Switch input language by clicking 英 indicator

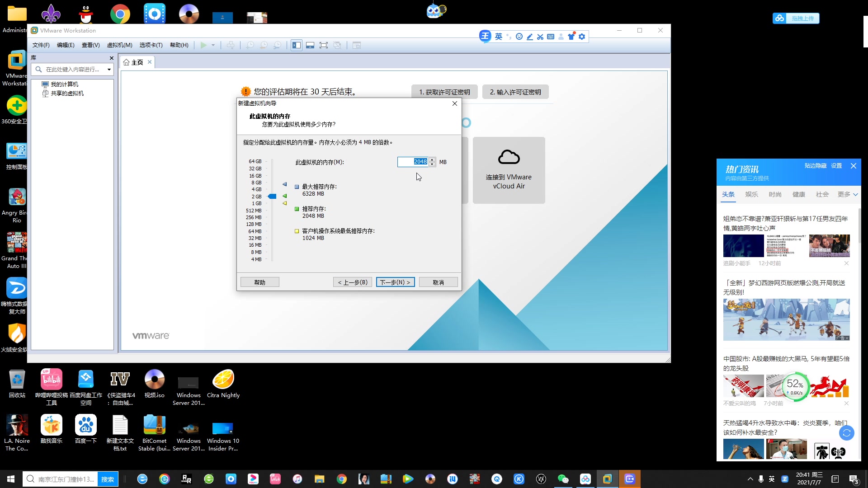tap(499, 37)
